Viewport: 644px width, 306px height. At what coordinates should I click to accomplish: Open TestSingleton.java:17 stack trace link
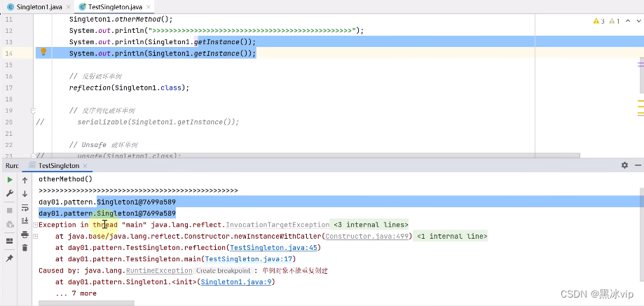coord(248,259)
